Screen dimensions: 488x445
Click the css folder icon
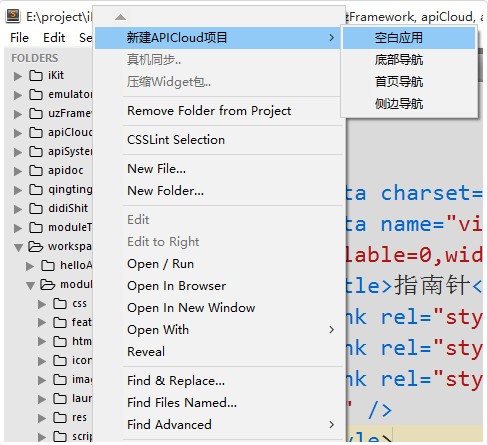tap(60, 304)
